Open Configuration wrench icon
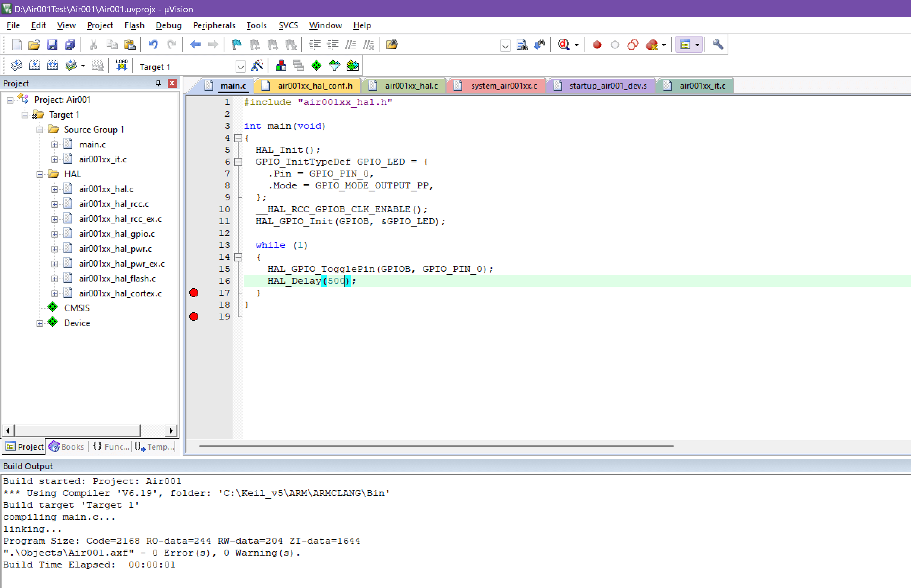 pyautogui.click(x=718, y=45)
